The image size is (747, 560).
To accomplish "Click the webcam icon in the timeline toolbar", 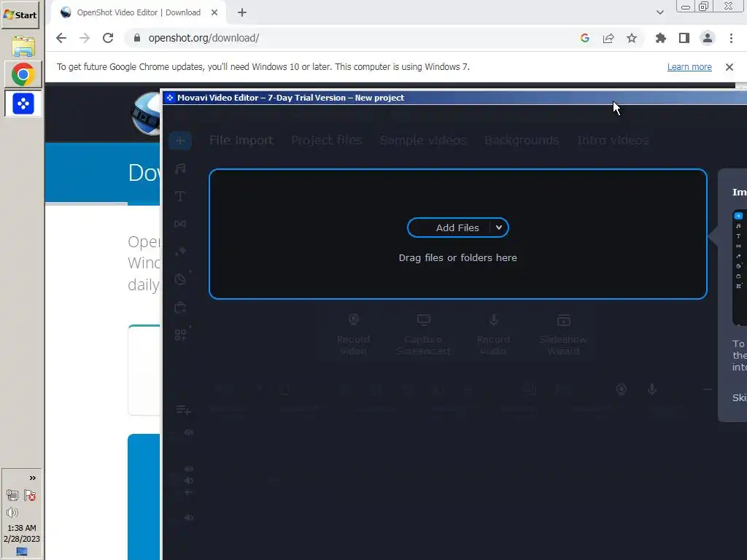I will point(622,389).
